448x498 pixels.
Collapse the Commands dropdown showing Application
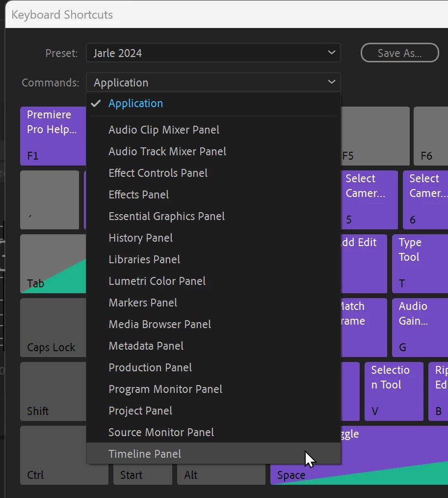(213, 82)
